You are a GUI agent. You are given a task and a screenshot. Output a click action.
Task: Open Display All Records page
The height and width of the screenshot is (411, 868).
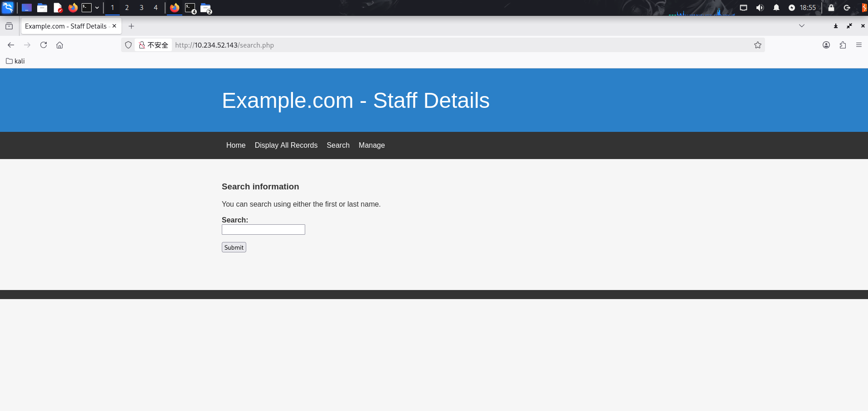(x=286, y=145)
